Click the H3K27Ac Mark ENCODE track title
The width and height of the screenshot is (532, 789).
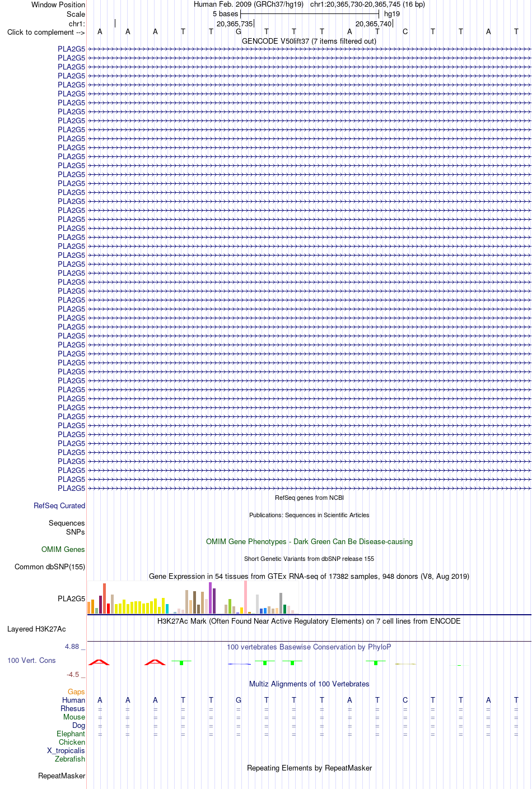[309, 621]
